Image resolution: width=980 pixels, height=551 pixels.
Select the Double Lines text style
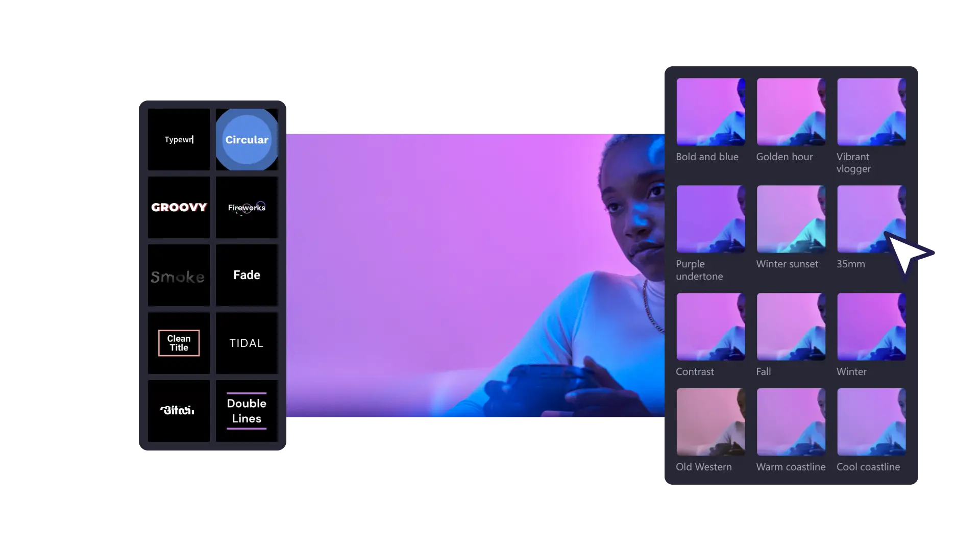coord(247,410)
